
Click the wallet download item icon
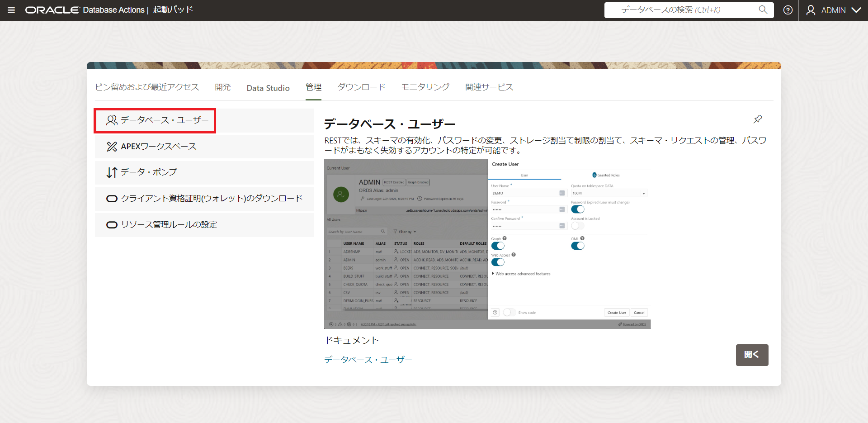(111, 199)
